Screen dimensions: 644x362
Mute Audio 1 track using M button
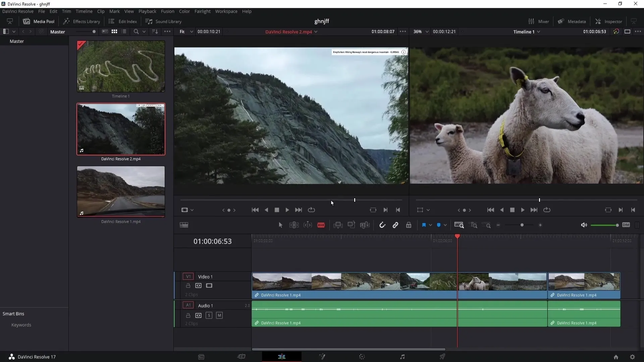click(219, 315)
